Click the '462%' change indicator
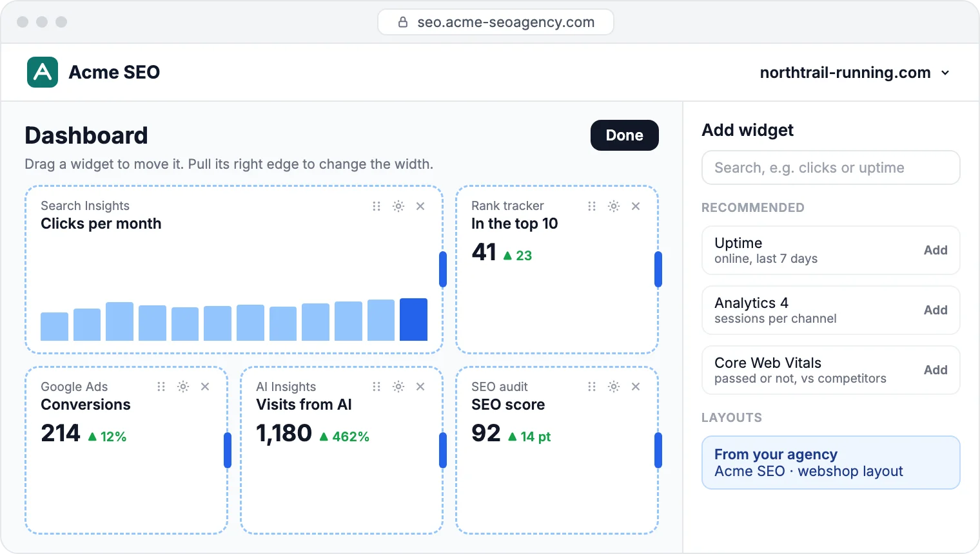The height and width of the screenshot is (554, 980). click(345, 437)
